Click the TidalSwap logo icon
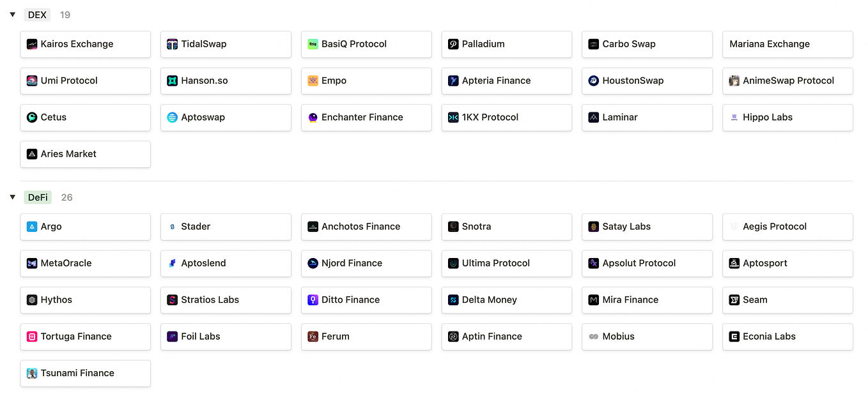The height and width of the screenshot is (396, 868). 172,44
